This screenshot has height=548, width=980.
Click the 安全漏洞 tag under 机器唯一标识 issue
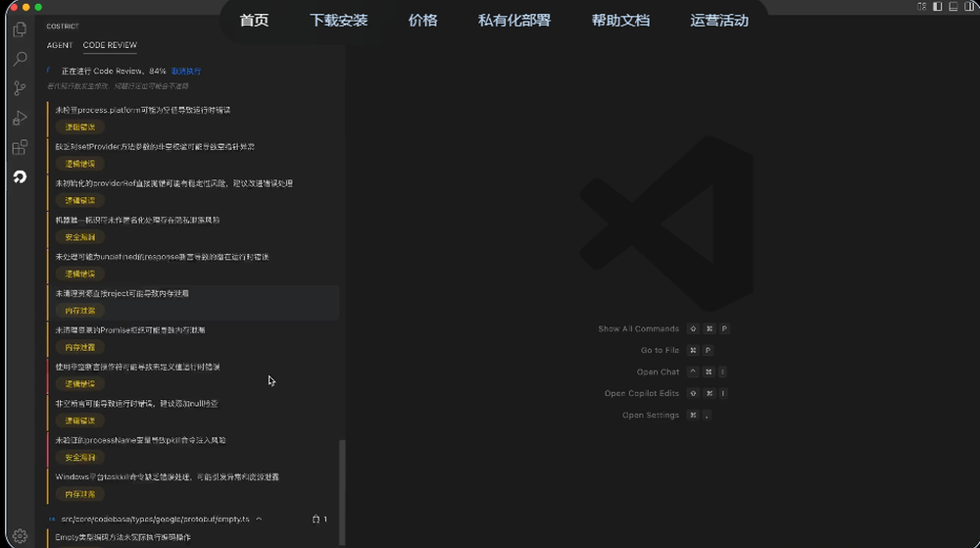pos(80,237)
